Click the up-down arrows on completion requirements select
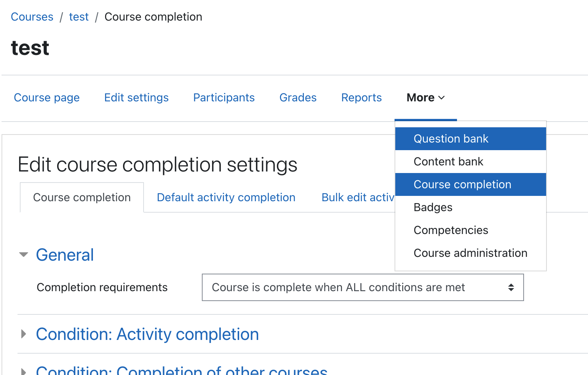Image resolution: width=588 pixels, height=375 pixels. pyautogui.click(x=511, y=287)
